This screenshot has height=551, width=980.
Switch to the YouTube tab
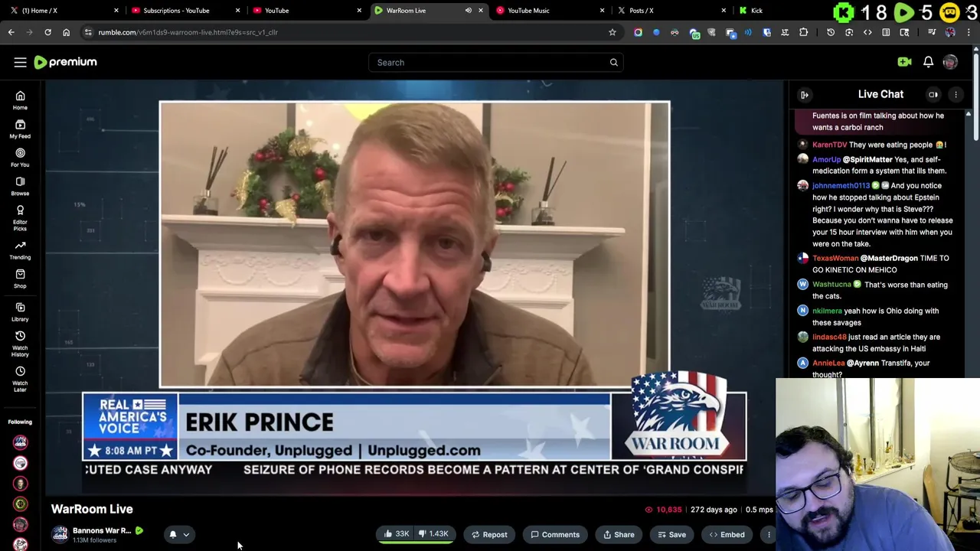306,11
